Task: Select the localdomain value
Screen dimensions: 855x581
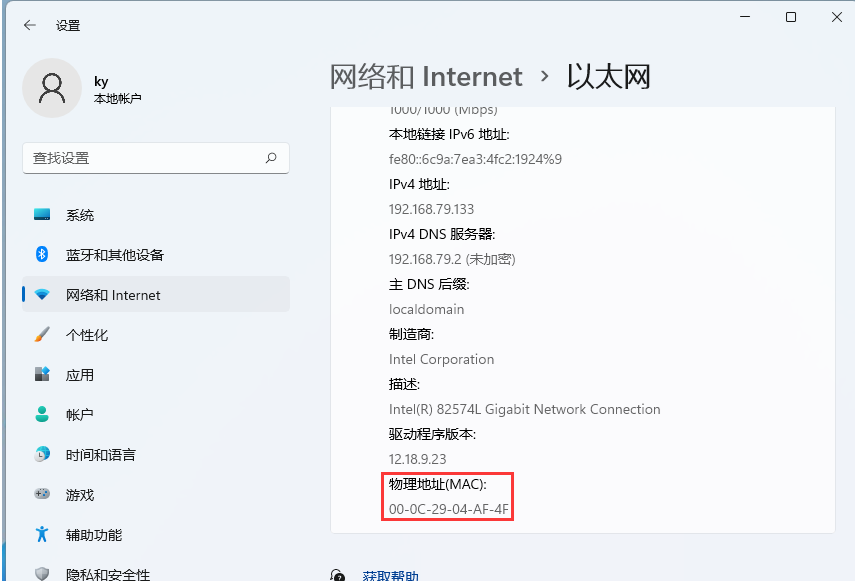Action: coord(426,309)
